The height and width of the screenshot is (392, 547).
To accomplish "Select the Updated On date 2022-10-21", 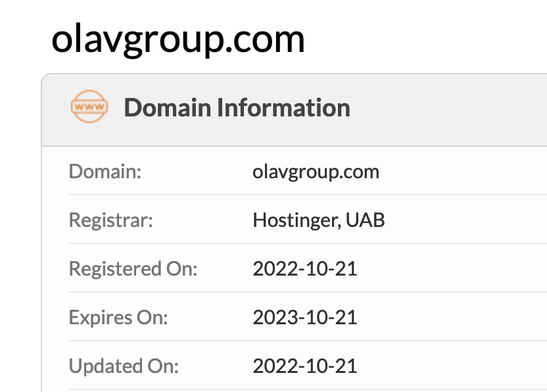I will click(x=304, y=366).
